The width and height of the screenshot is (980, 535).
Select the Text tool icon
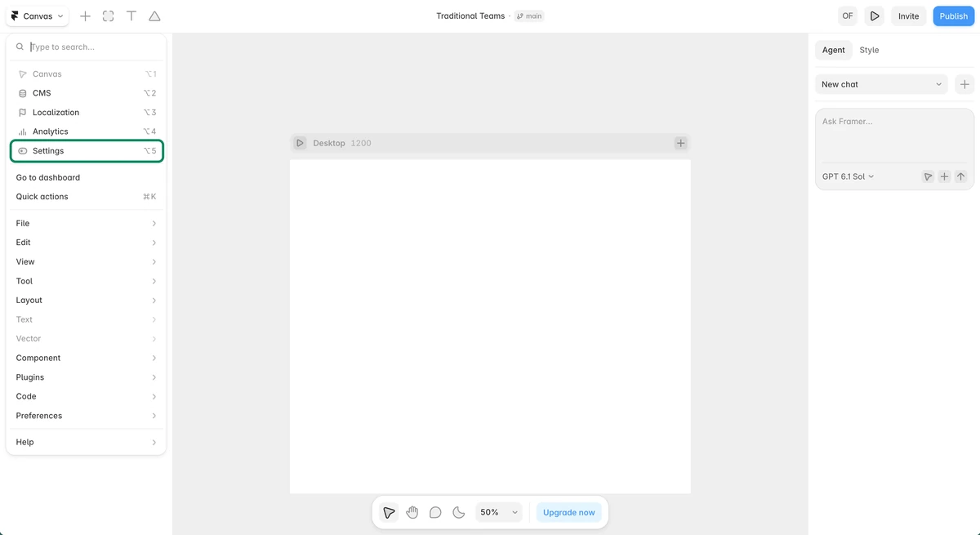131,16
